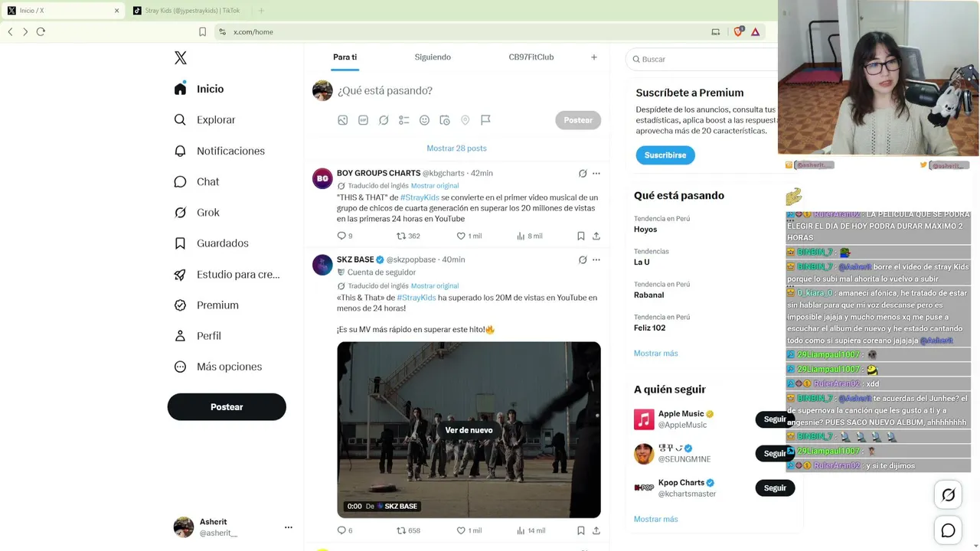Click the X logo in the sidebar

pyautogui.click(x=180, y=58)
